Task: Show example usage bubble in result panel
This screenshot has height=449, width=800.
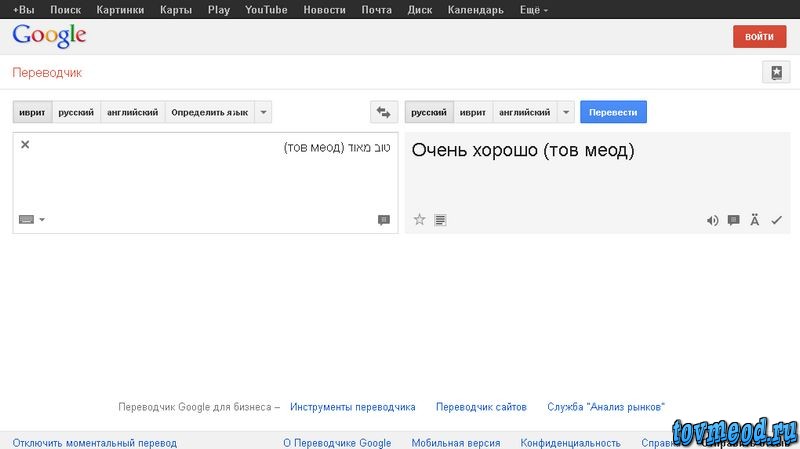Action: pyautogui.click(x=733, y=220)
